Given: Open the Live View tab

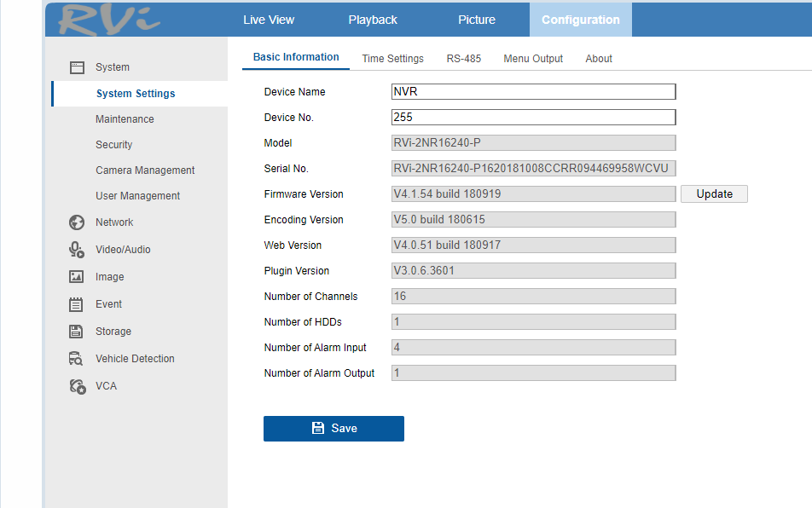Looking at the screenshot, I should pyautogui.click(x=269, y=20).
